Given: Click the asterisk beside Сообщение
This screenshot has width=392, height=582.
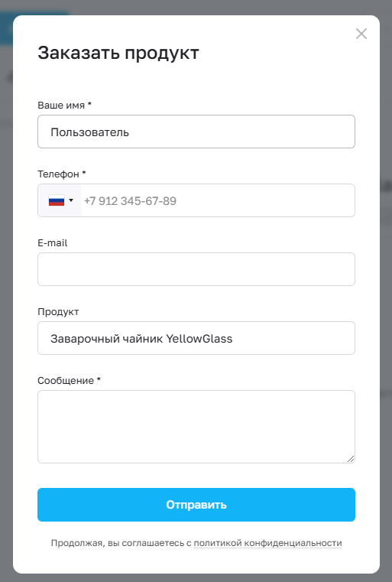Looking at the screenshot, I should click(99, 379).
